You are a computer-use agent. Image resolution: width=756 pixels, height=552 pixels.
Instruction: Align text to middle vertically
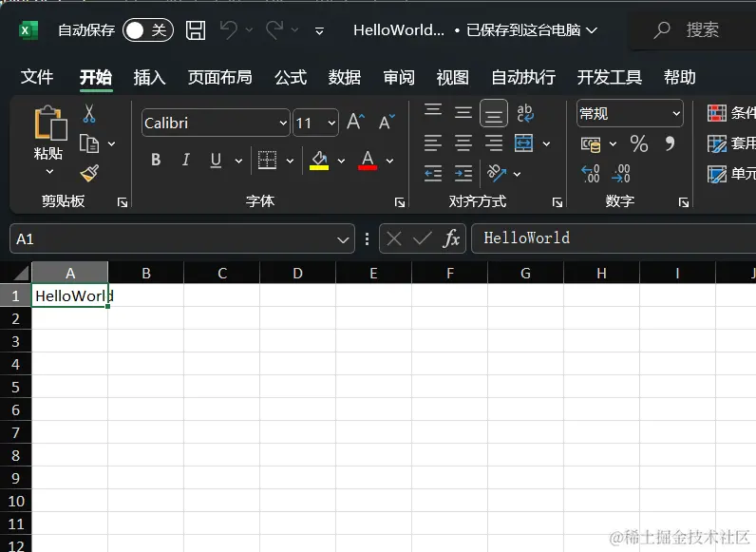point(463,112)
